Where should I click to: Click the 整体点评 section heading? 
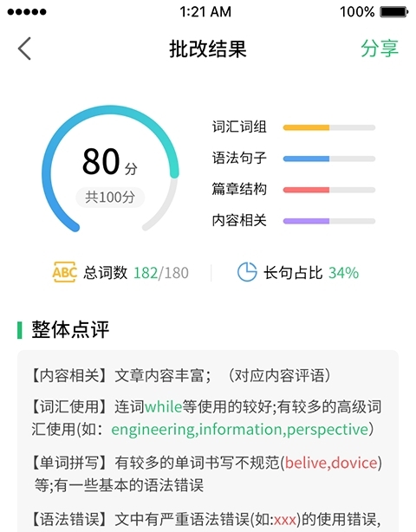coord(70,329)
